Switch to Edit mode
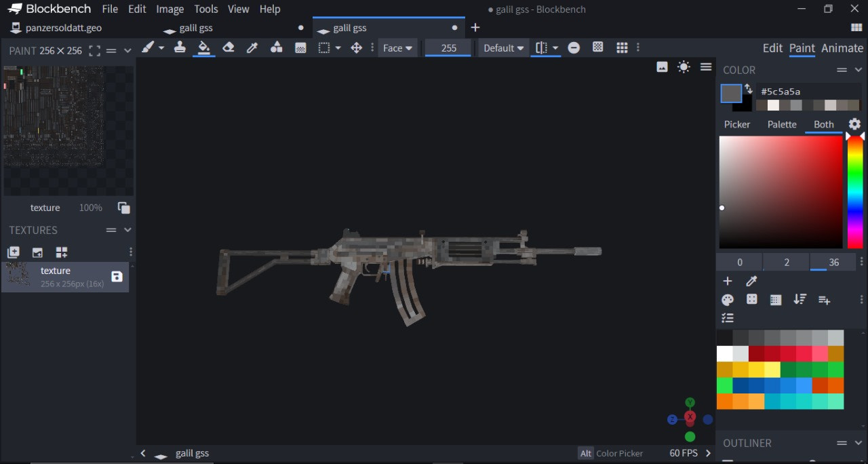Image resolution: width=868 pixels, height=464 pixels. (772, 48)
